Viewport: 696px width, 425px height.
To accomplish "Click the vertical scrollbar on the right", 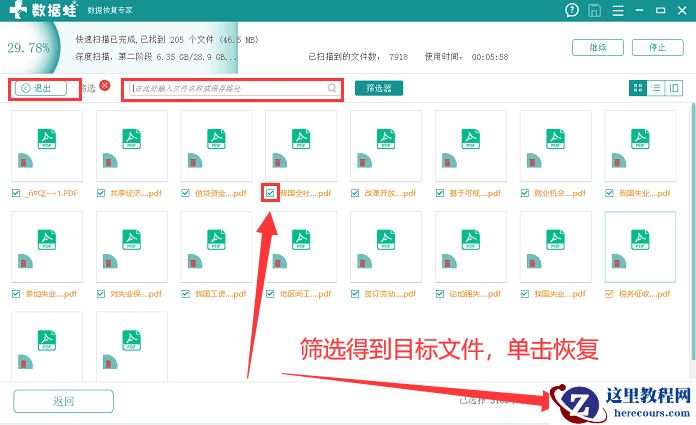I will (693, 231).
